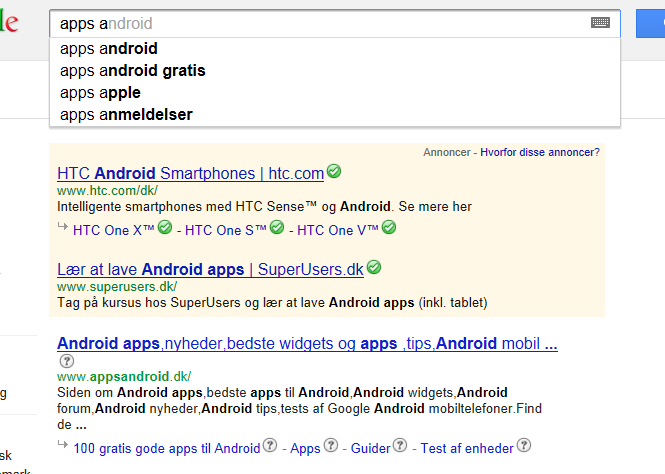
Task: Open "100 gratis gode apps til Android" sitelink
Action: click(x=167, y=448)
